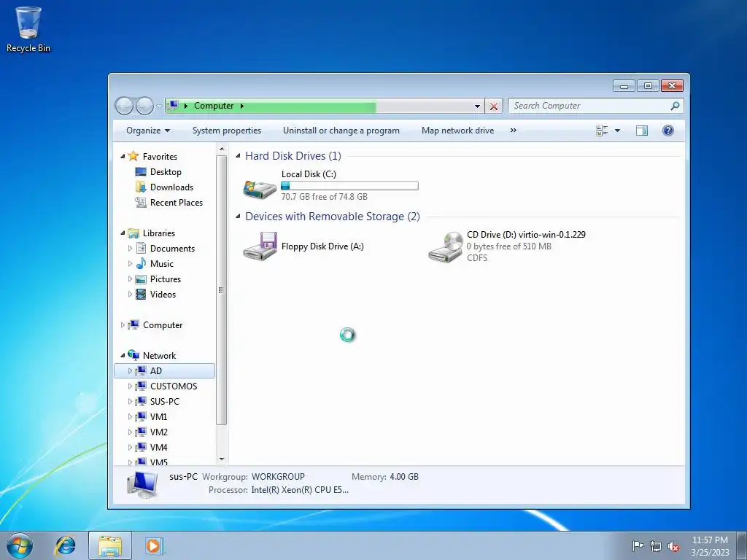Click the Back navigation button
Screen dimensions: 747x560
124,106
